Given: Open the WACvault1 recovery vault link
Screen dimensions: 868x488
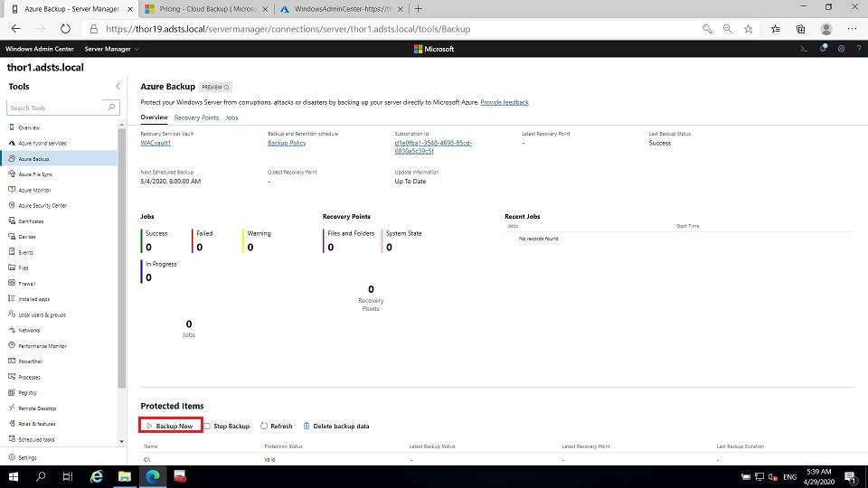Looking at the screenshot, I should tap(156, 143).
